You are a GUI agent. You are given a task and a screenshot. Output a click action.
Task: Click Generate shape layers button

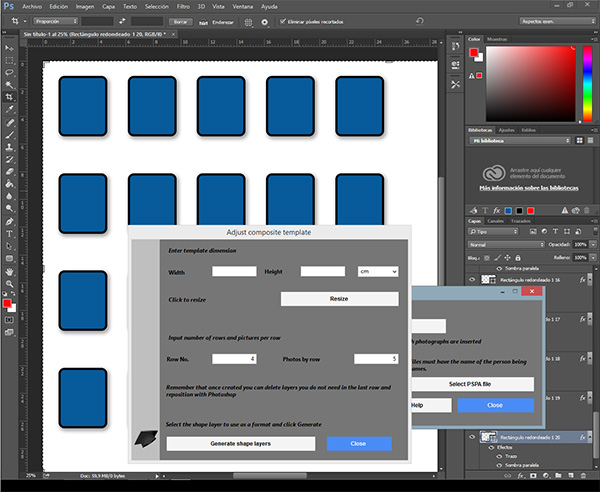[x=241, y=443]
